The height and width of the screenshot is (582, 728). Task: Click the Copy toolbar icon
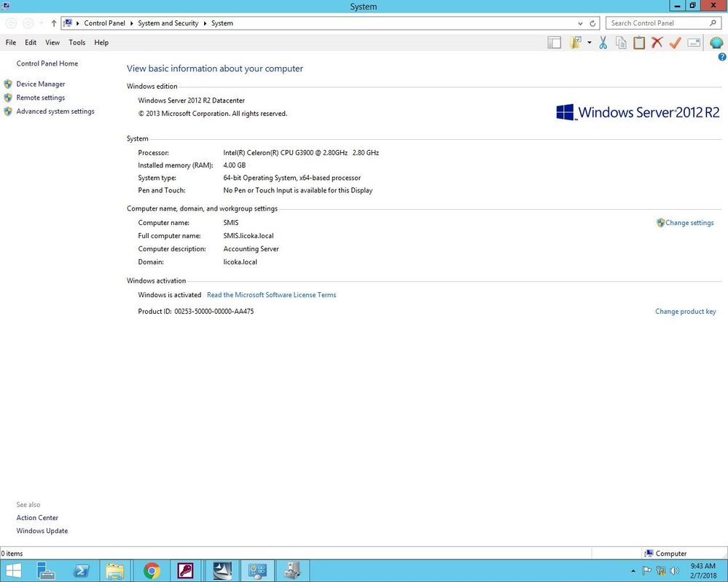(x=621, y=43)
